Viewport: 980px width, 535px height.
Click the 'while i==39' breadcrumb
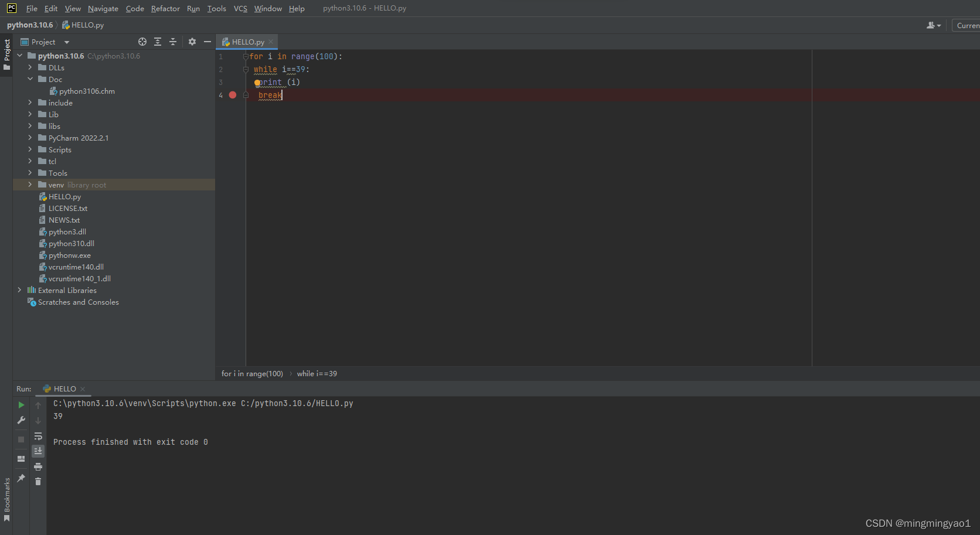(317, 373)
